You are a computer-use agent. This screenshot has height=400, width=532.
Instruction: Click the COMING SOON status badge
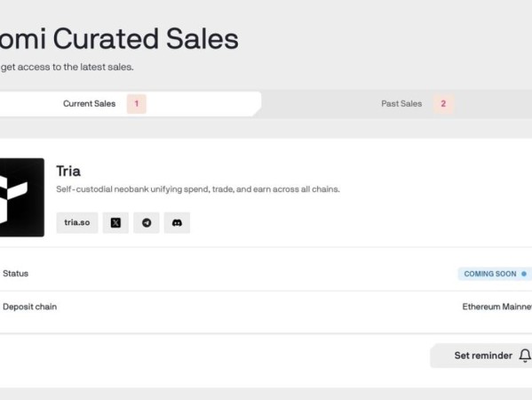point(495,274)
